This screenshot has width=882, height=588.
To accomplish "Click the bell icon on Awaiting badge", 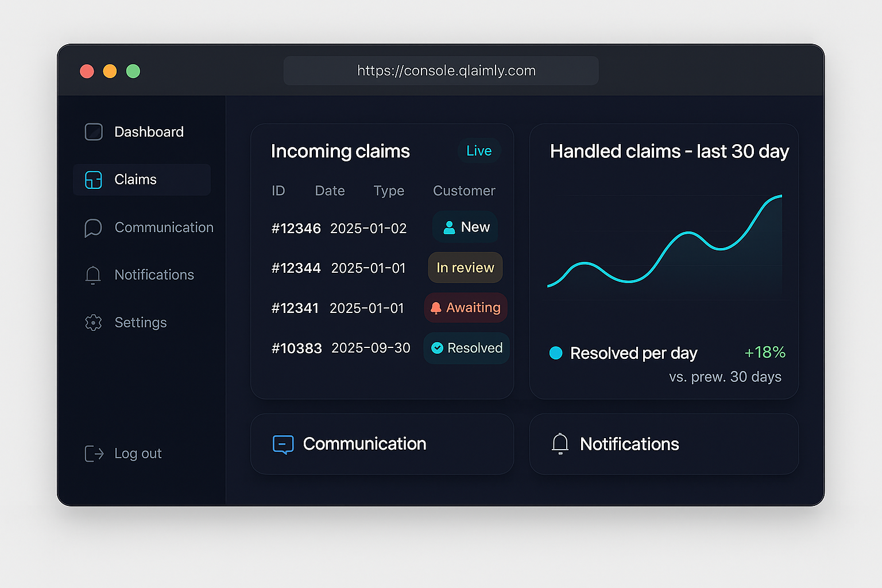I will (x=438, y=308).
